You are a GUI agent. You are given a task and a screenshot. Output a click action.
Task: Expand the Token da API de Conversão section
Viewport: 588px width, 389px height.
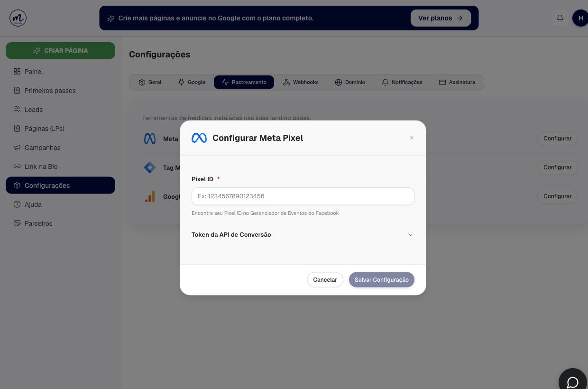pos(303,235)
